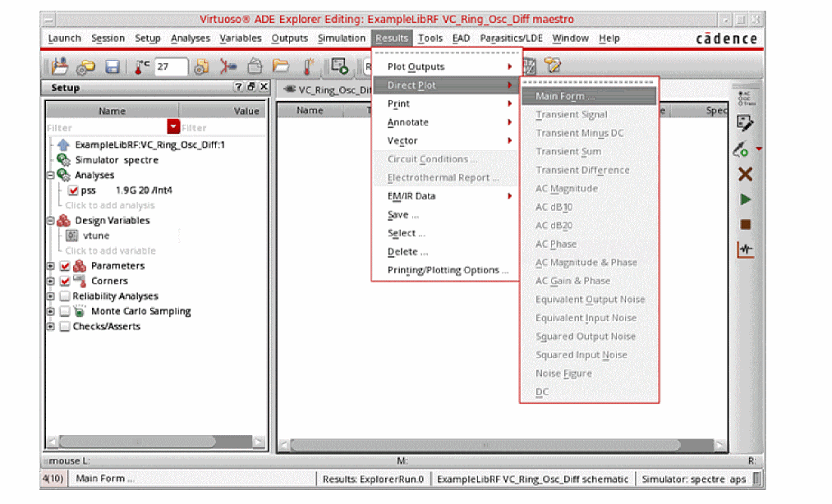832x504 pixels.
Task: Click the run simulation window icon with green play
Action: click(339, 66)
